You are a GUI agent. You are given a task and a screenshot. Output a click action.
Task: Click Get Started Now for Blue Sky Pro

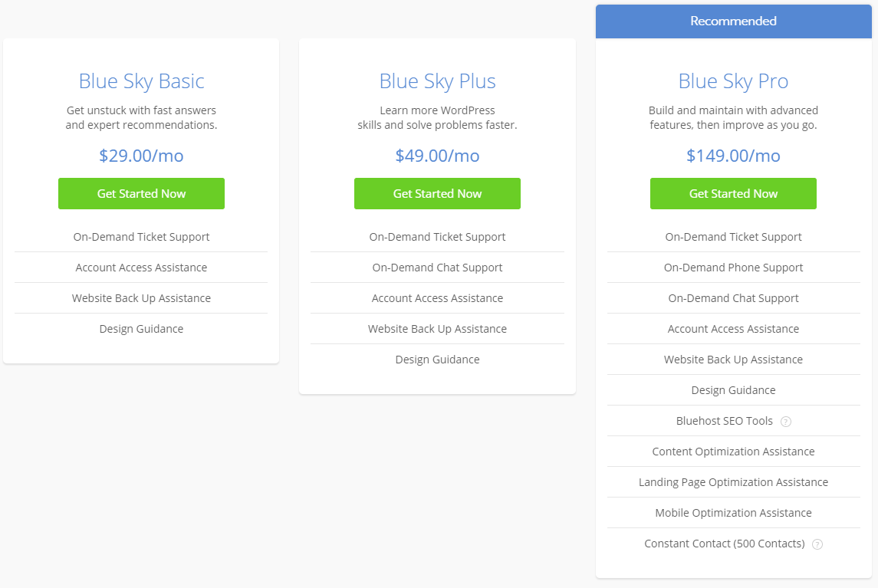[733, 194]
